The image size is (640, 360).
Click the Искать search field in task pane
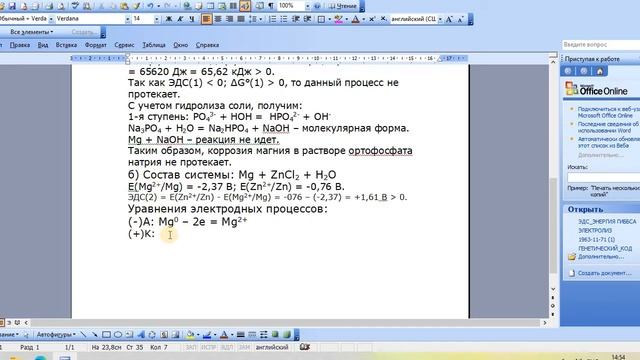coord(604,177)
